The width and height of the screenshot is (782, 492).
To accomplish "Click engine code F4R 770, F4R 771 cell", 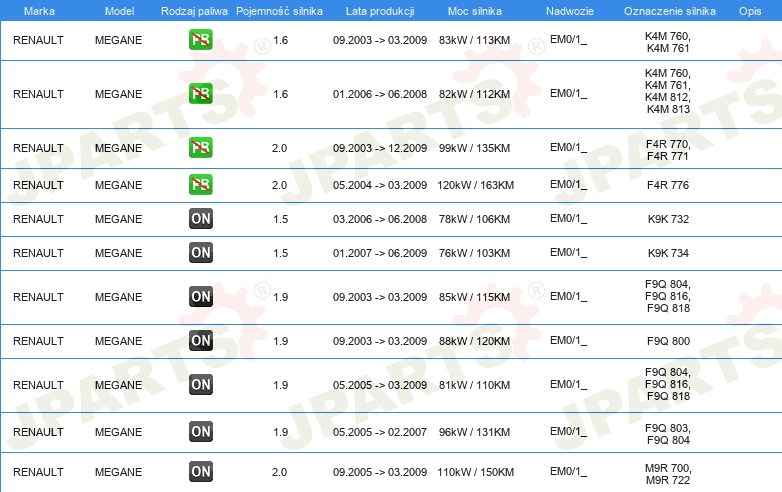I will (668, 150).
